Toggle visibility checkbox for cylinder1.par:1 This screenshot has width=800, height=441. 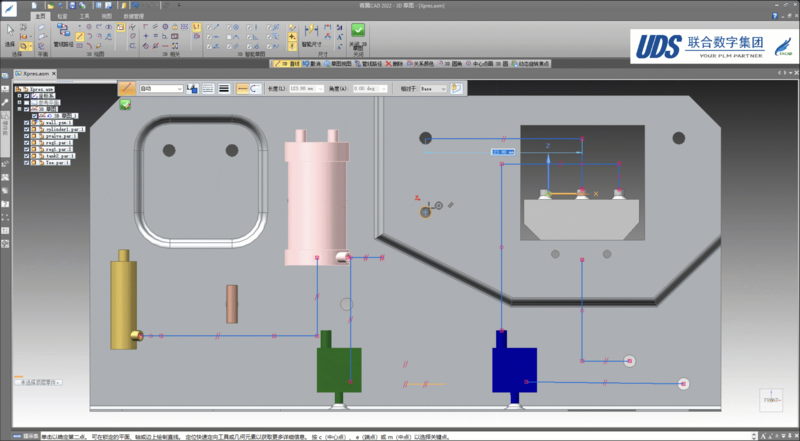pyautogui.click(x=27, y=129)
